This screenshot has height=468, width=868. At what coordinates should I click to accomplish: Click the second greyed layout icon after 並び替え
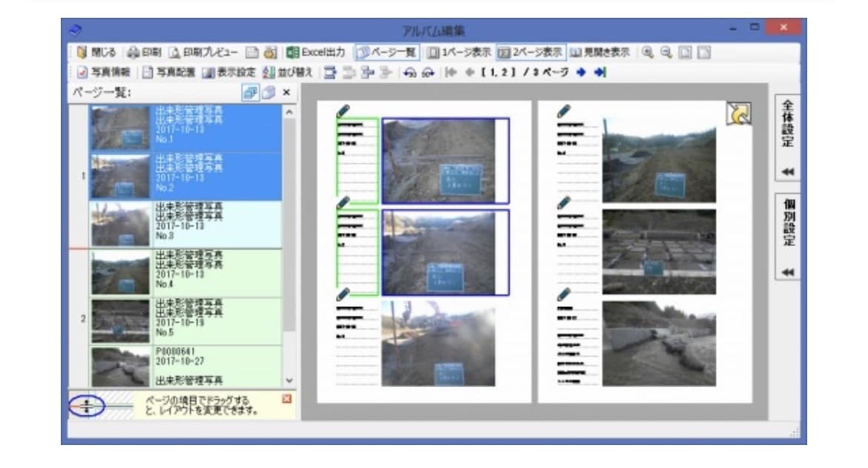click(x=349, y=73)
